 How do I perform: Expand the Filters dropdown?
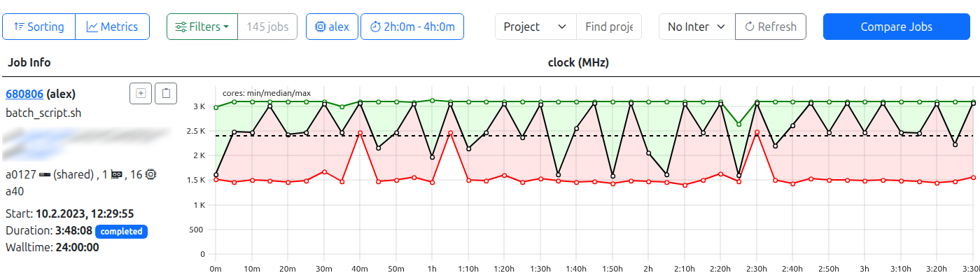202,27
